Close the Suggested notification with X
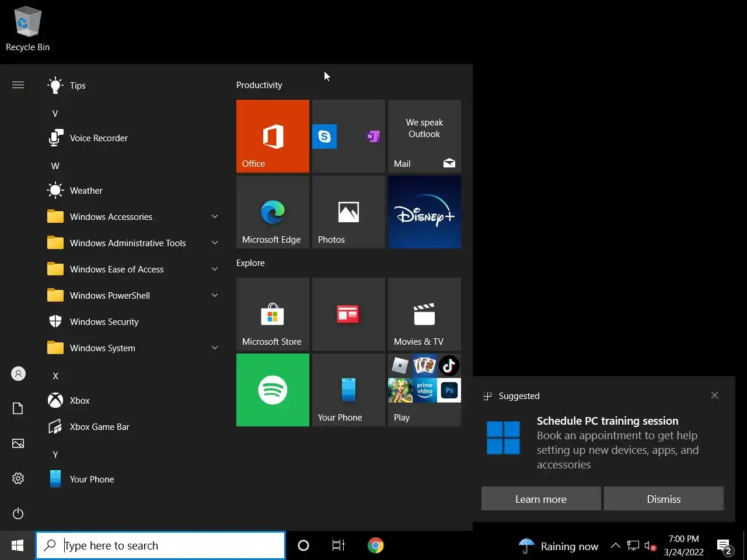This screenshot has height=560, width=747. (x=714, y=395)
